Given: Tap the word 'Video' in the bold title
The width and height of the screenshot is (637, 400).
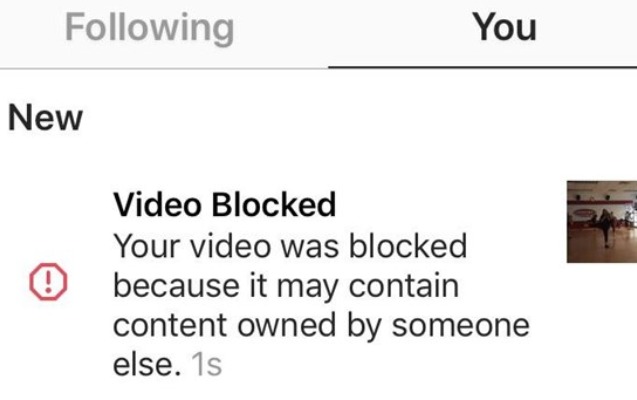Looking at the screenshot, I should coord(157,205).
